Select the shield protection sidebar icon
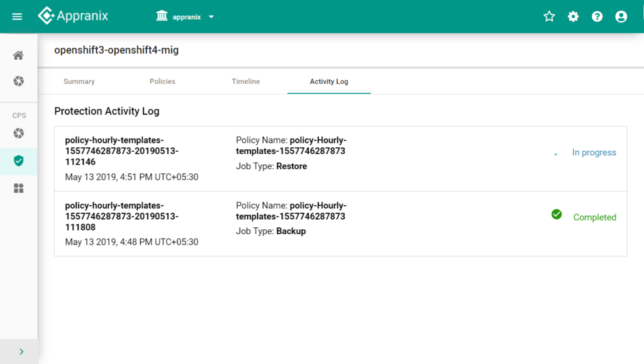Image resolution: width=644 pixels, height=364 pixels. [x=18, y=161]
